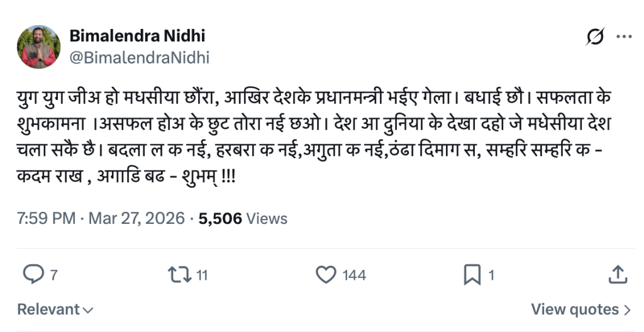
Task: Click the like count of 144
Action: [x=354, y=275]
